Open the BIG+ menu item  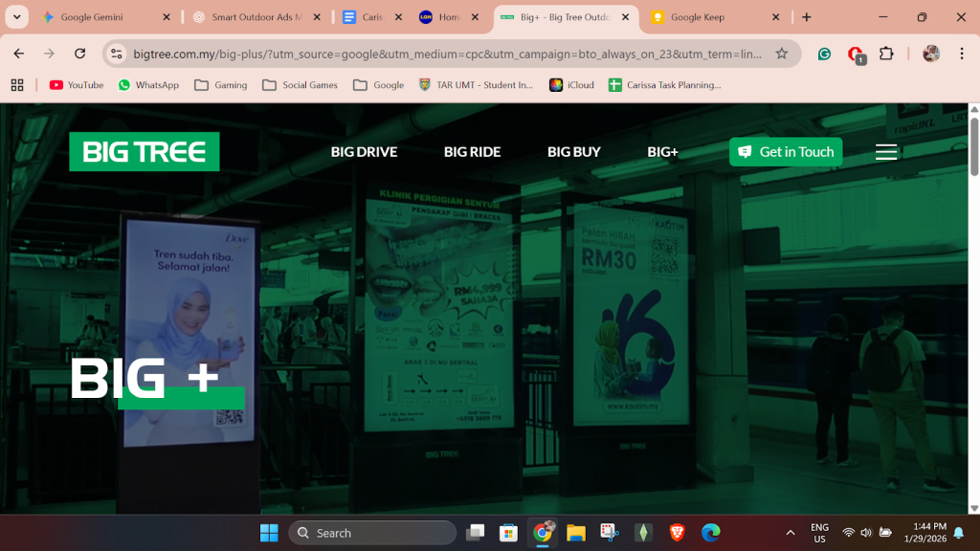[662, 152]
